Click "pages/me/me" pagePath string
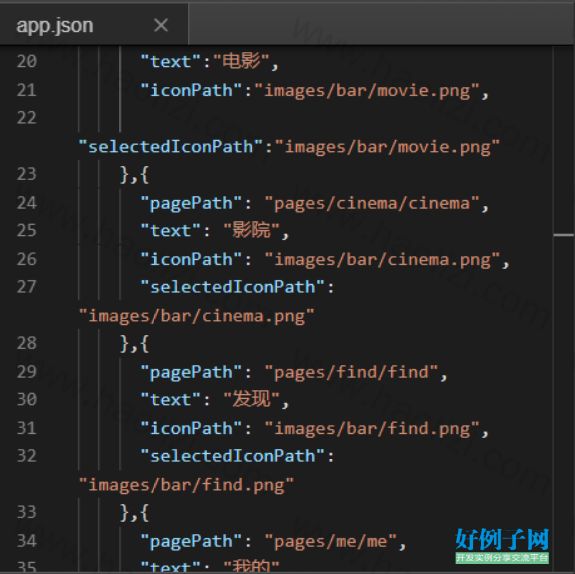The height and width of the screenshot is (574, 575). 331,541
